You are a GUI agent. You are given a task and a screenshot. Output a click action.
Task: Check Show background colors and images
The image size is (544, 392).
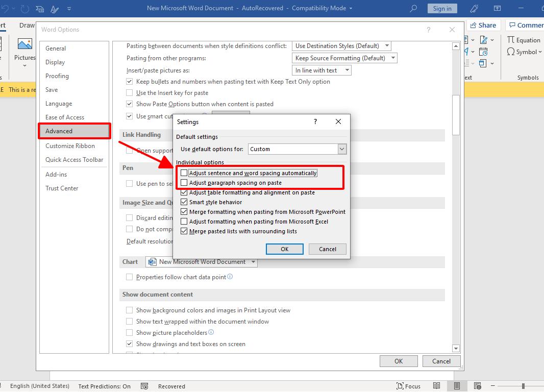[x=130, y=310]
